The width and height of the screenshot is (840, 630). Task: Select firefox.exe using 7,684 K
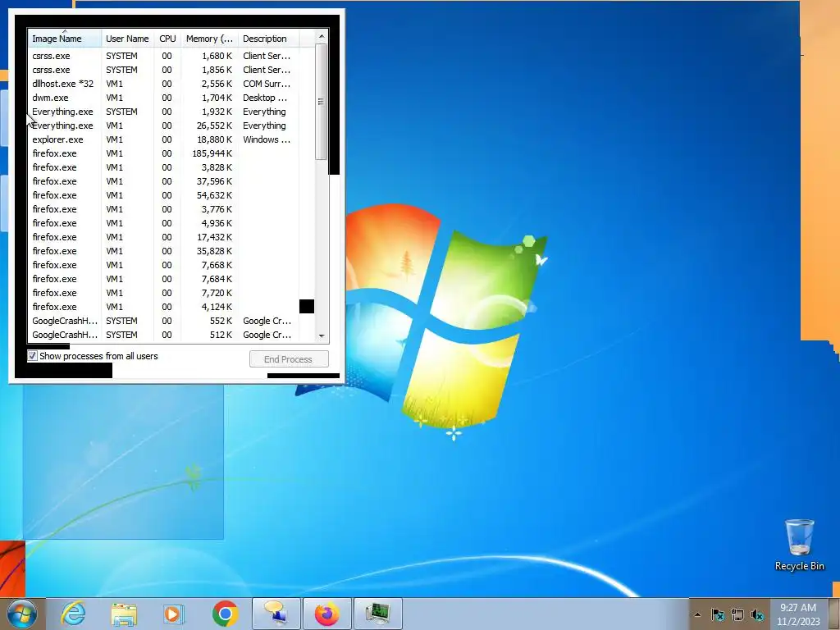(163, 279)
